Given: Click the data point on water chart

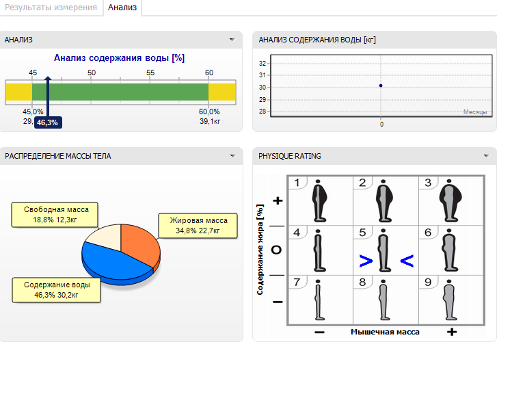Looking at the screenshot, I should point(381,86).
